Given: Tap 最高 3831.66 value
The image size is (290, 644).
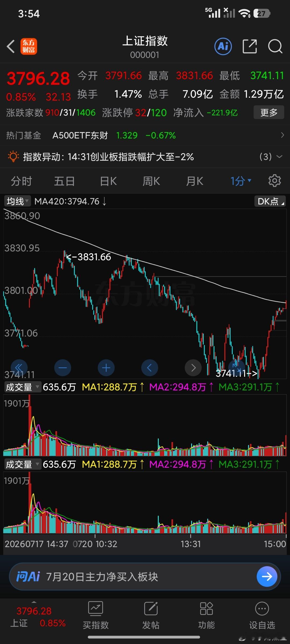Looking at the screenshot, I should (194, 76).
